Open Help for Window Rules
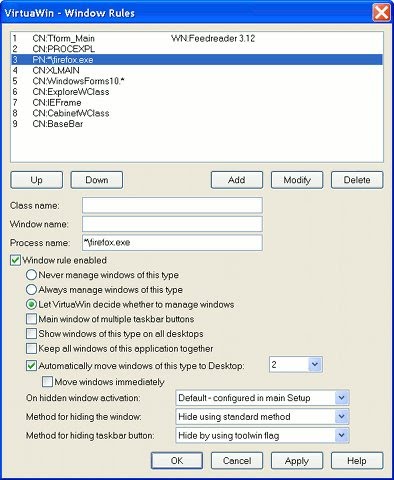394x480 pixels. pyautogui.click(x=357, y=461)
